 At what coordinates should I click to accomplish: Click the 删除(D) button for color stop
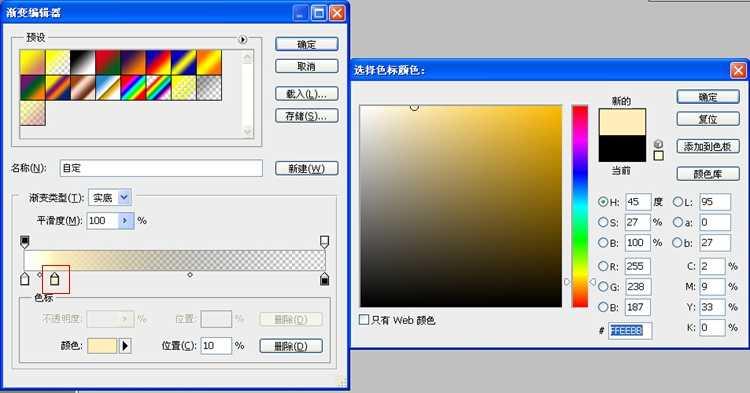pyautogui.click(x=291, y=346)
